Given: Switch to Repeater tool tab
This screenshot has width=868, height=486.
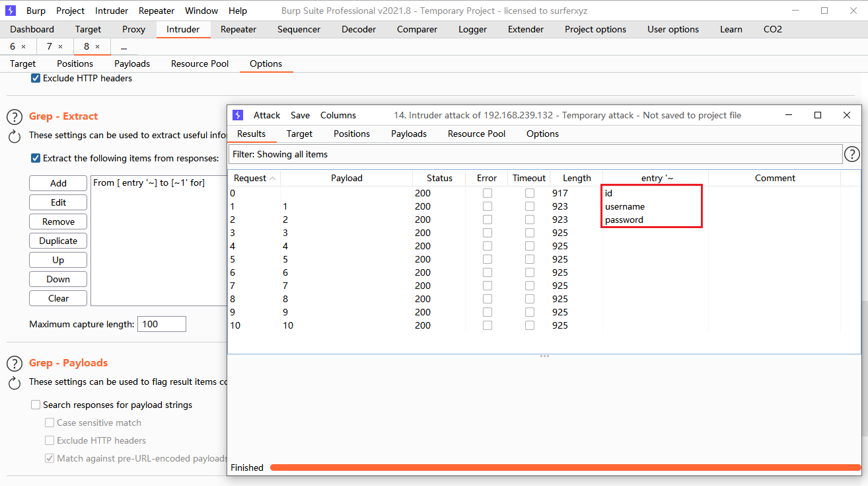Looking at the screenshot, I should point(238,29).
